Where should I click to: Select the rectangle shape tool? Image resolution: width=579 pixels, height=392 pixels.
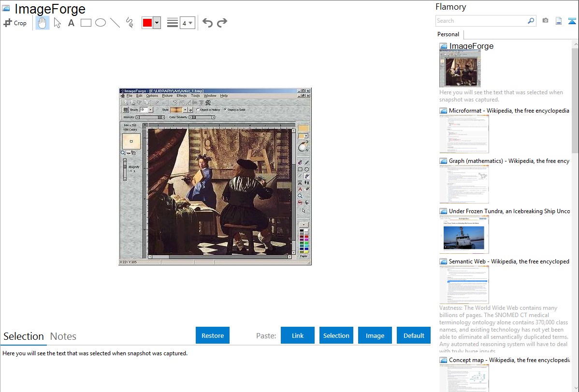point(86,23)
